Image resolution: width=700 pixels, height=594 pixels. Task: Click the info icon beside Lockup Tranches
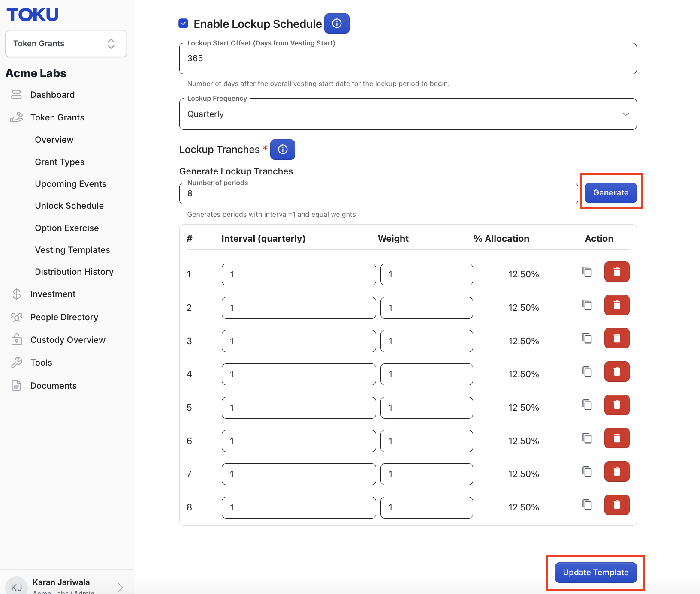tap(283, 149)
